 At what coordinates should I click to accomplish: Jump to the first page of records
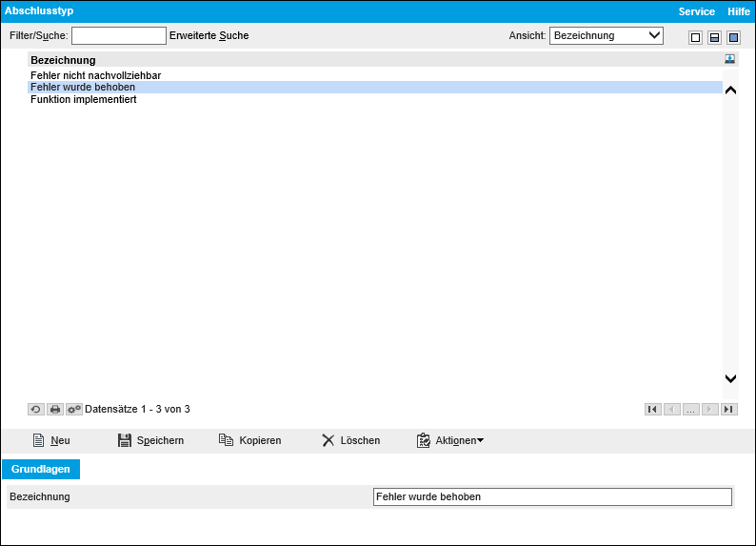point(652,409)
